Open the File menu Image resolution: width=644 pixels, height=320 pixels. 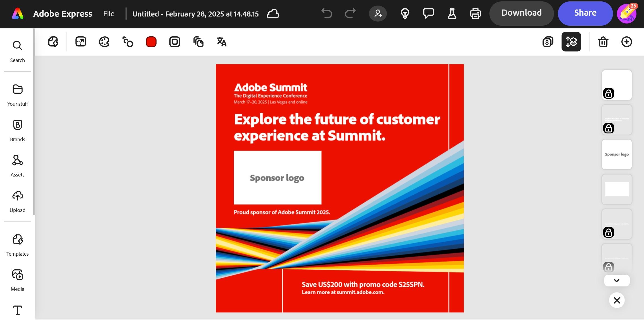pyautogui.click(x=109, y=13)
